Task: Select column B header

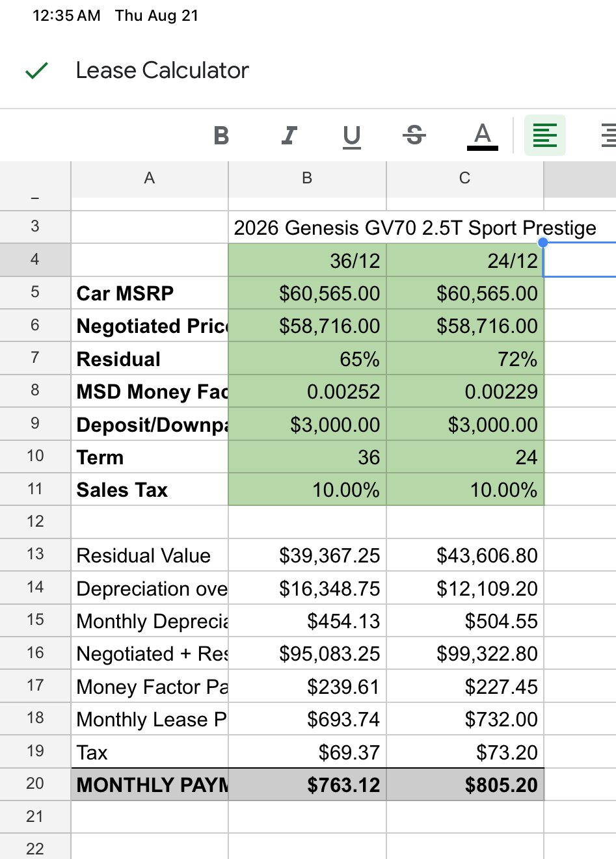Action: [x=307, y=178]
